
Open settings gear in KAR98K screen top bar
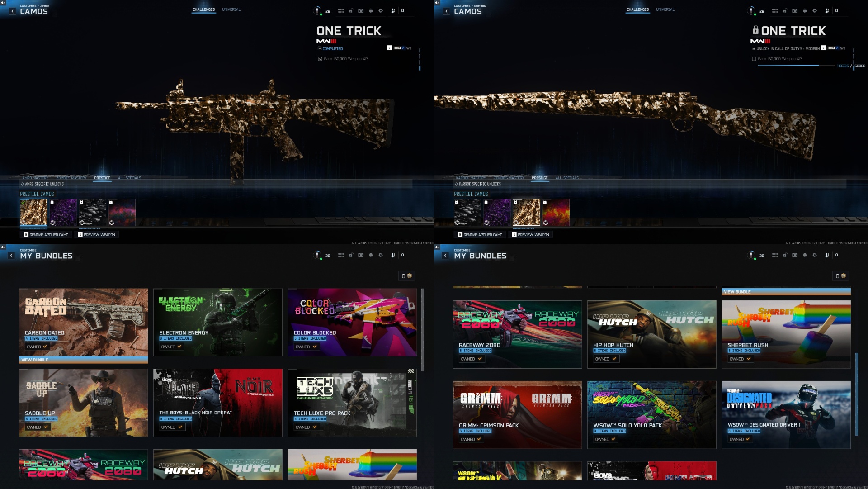click(x=815, y=11)
